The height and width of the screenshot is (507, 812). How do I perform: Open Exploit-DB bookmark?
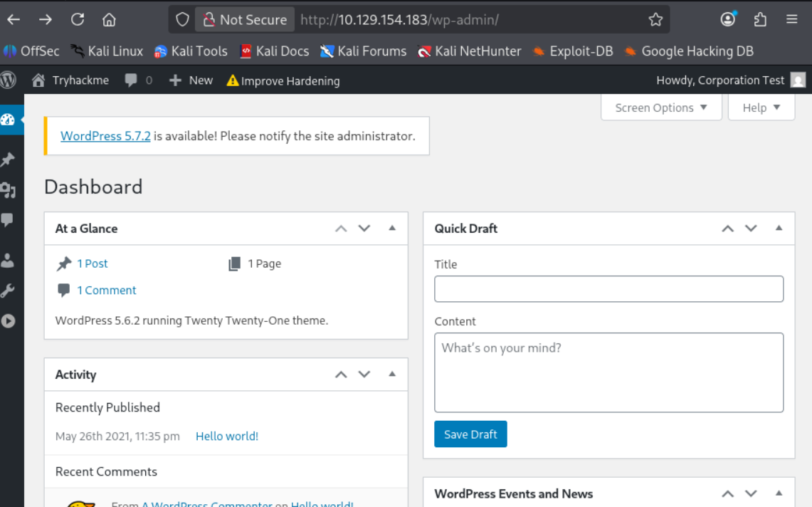point(573,51)
